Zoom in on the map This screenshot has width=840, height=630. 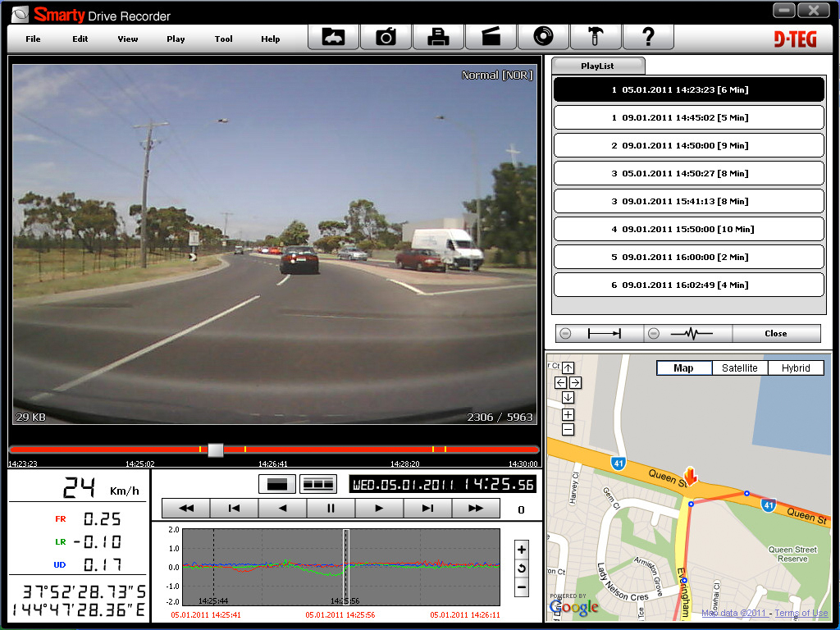(x=568, y=414)
